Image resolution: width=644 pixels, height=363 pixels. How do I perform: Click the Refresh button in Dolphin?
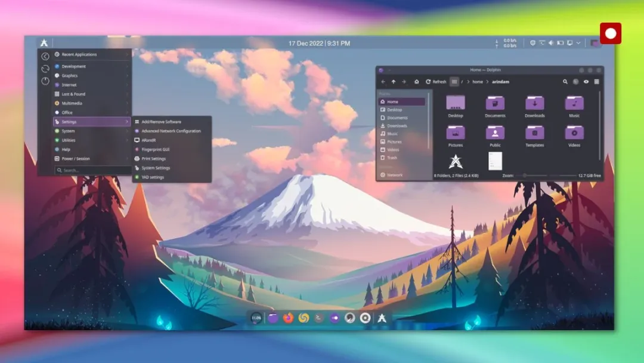[436, 82]
